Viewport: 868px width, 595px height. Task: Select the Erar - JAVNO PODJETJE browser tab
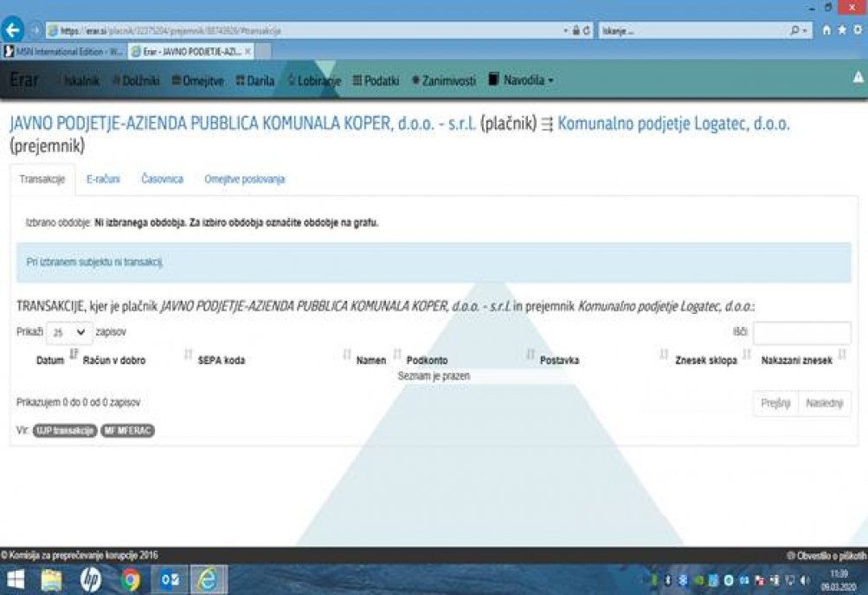tap(191, 51)
